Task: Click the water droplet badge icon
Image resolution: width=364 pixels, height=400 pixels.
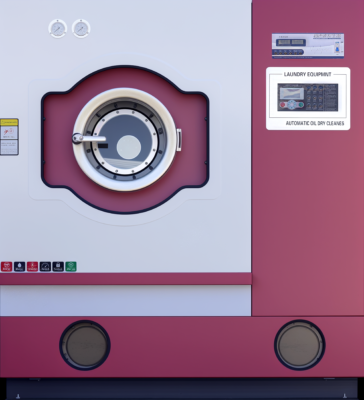Action: 19,267
